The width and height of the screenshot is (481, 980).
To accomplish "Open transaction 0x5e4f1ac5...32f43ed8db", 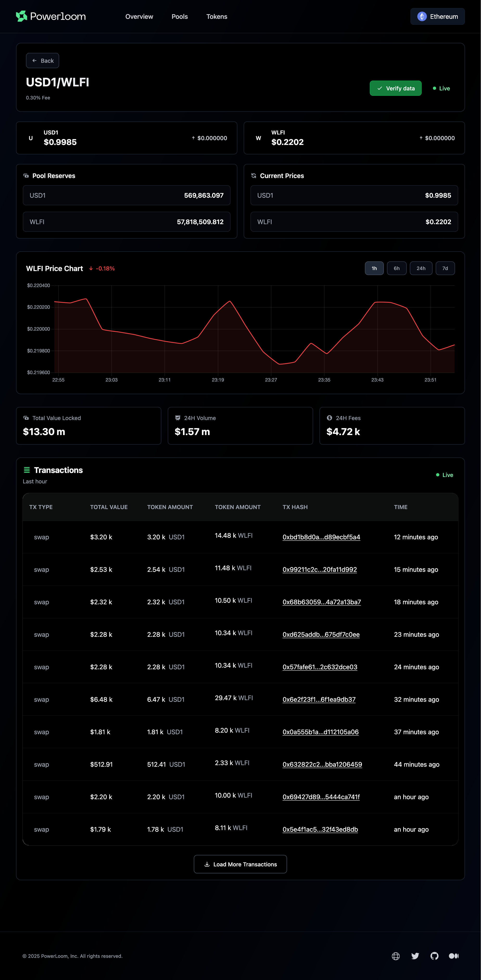I will tap(320, 829).
